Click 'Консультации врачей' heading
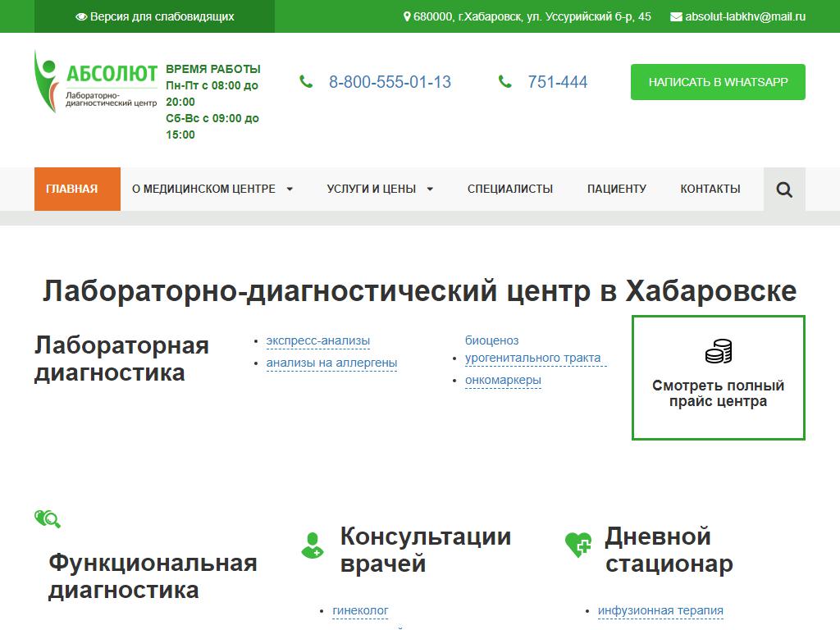This screenshot has width=840, height=630. 426,550
